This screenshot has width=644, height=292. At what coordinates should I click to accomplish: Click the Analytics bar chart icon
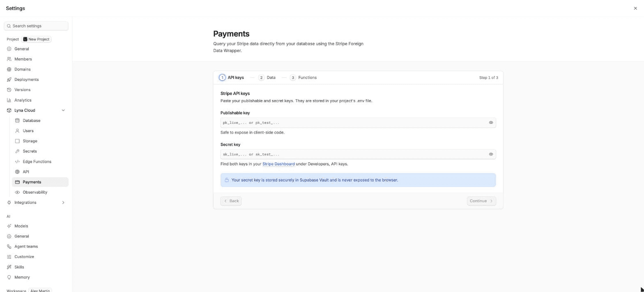point(9,100)
